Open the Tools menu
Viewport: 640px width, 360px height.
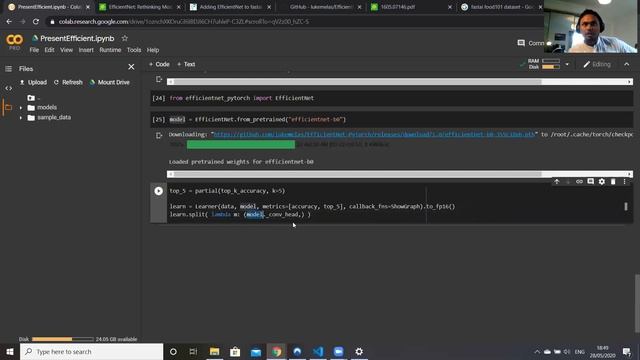[133, 50]
